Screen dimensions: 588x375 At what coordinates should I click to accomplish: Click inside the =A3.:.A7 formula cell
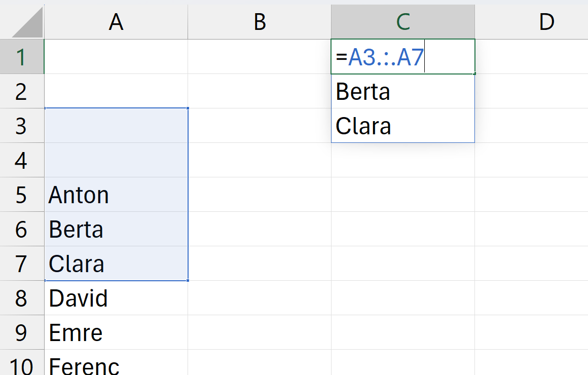pos(403,57)
